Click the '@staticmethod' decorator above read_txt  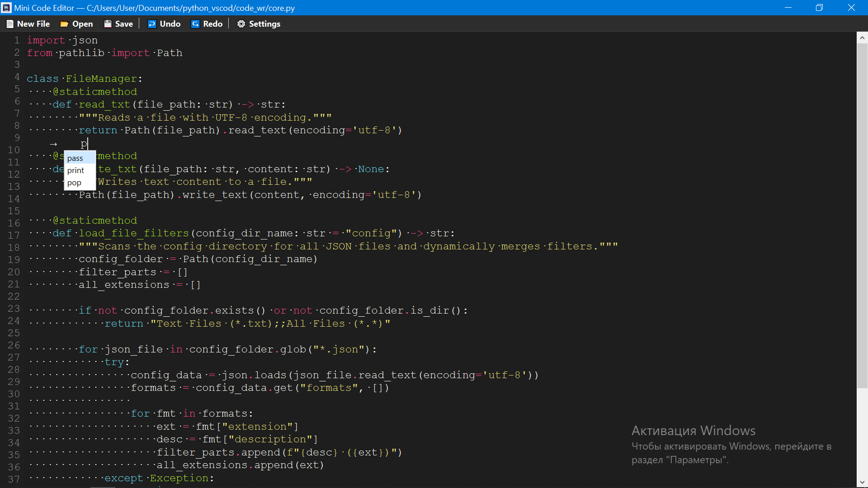point(95,92)
